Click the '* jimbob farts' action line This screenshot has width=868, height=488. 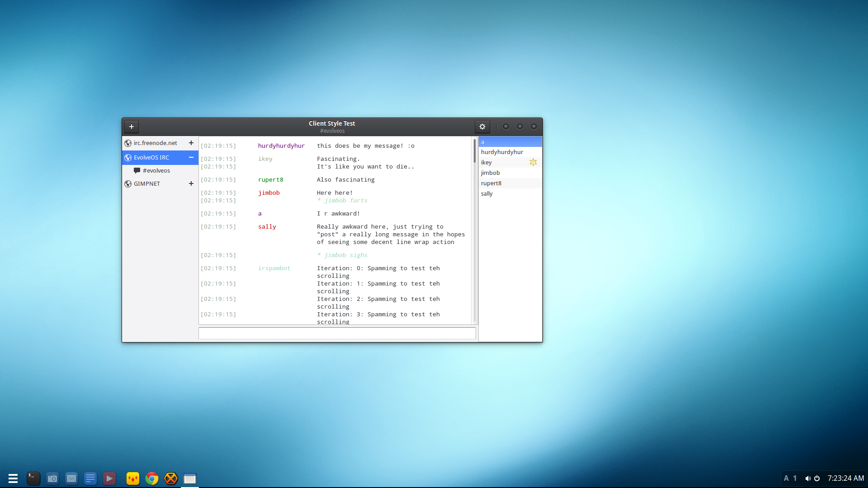point(342,200)
